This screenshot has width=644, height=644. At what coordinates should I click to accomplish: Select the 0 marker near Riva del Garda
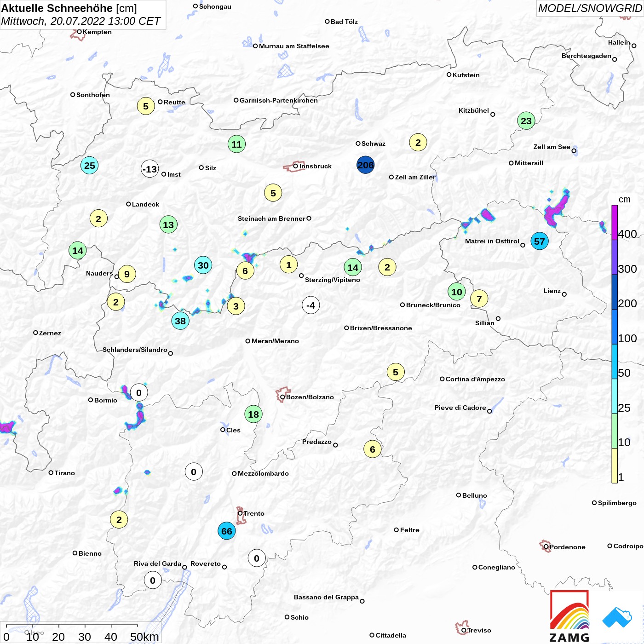pos(153,581)
